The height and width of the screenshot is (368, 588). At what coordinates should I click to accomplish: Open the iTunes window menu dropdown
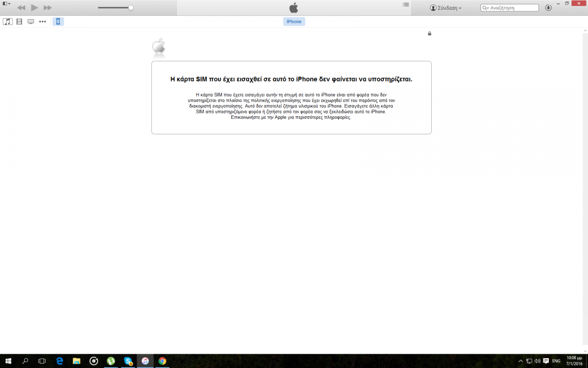tap(6, 4)
